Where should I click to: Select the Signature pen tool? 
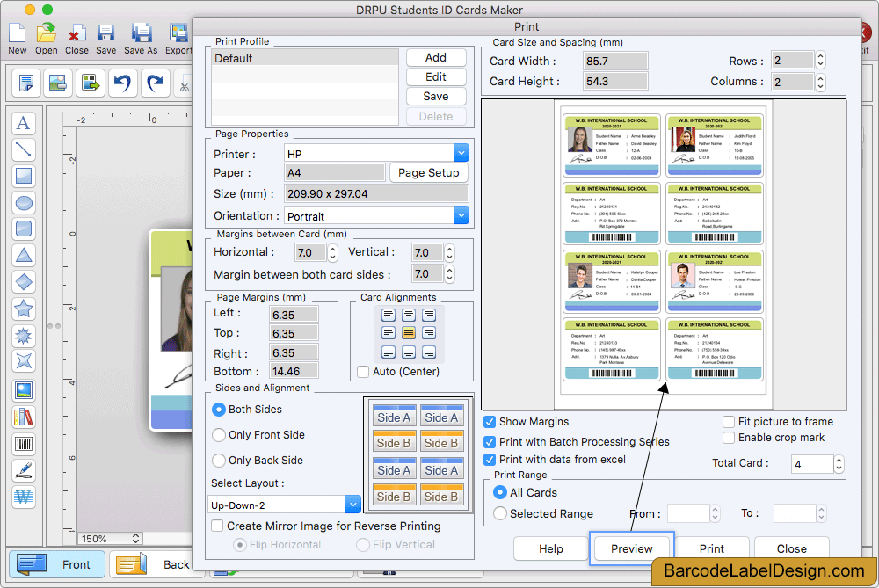point(24,470)
